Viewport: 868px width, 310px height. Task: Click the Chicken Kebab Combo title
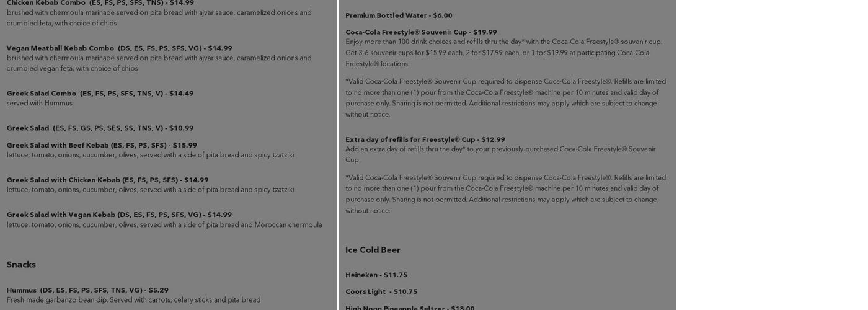[x=100, y=3]
